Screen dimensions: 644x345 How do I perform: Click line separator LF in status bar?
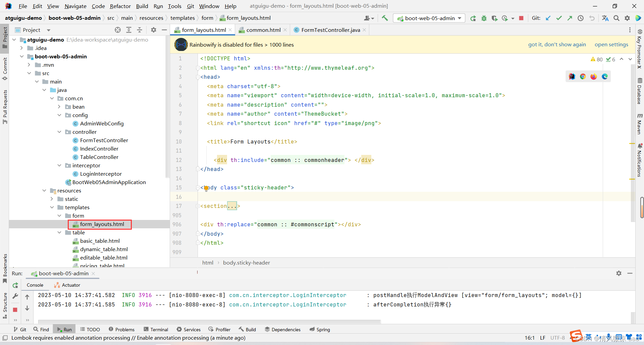click(x=542, y=338)
